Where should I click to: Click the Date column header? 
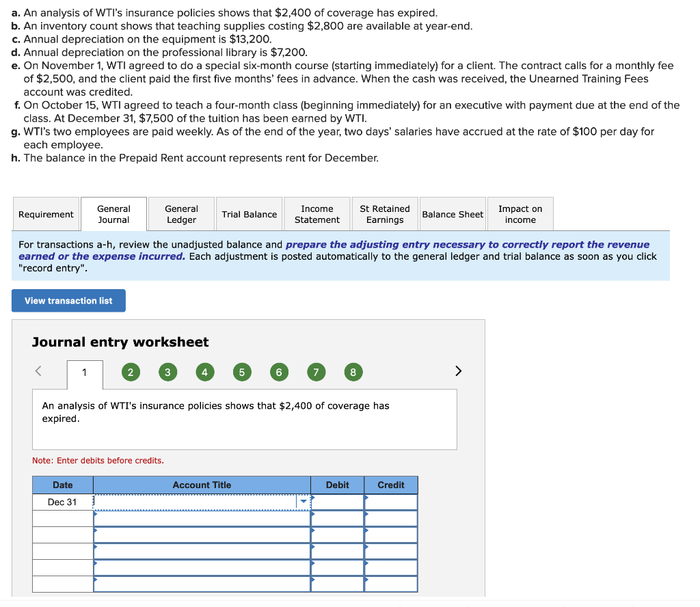62,485
